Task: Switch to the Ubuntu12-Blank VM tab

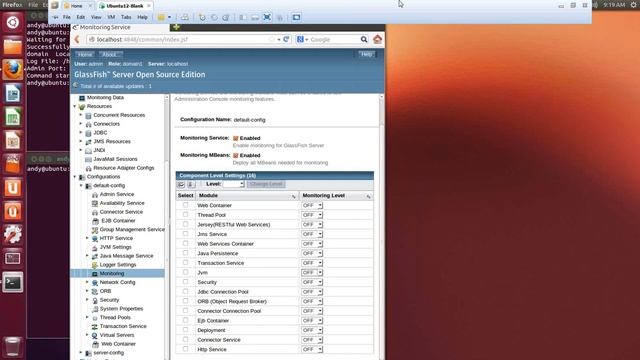Action: pos(125,6)
